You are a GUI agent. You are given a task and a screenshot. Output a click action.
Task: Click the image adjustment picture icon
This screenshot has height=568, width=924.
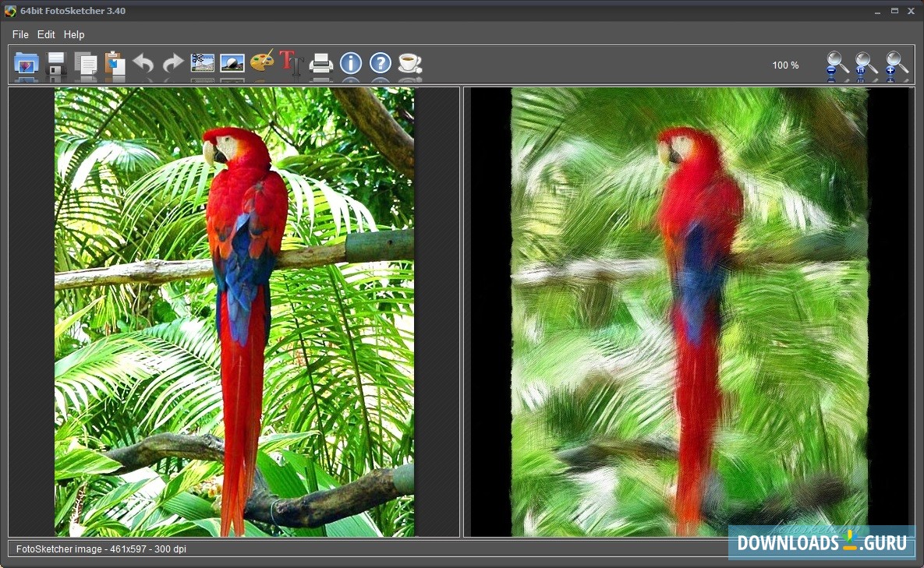click(x=232, y=63)
